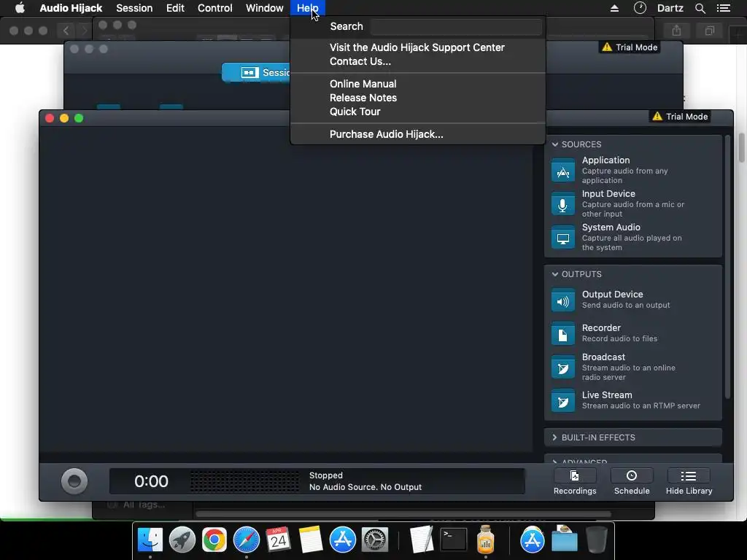Image resolution: width=747 pixels, height=560 pixels.
Task: Open the Dartz user menu
Action: tap(670, 8)
